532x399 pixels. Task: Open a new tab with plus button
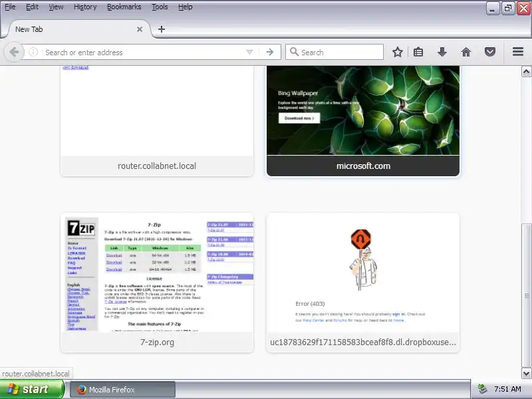click(162, 29)
